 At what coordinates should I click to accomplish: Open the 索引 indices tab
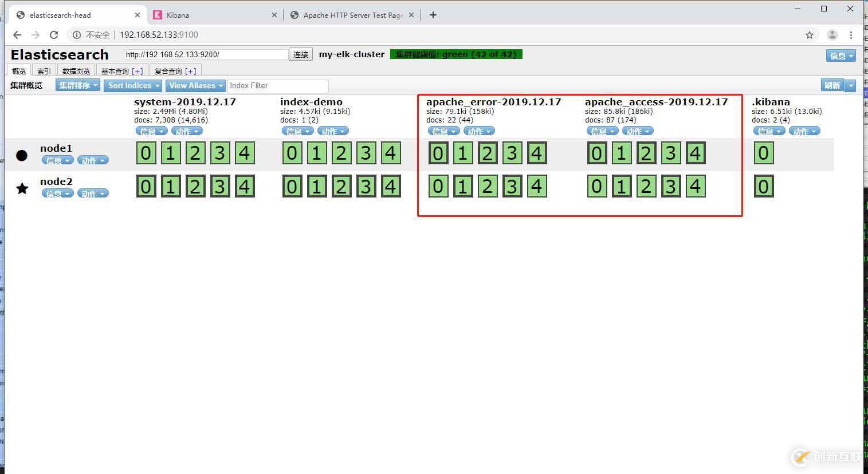point(44,71)
